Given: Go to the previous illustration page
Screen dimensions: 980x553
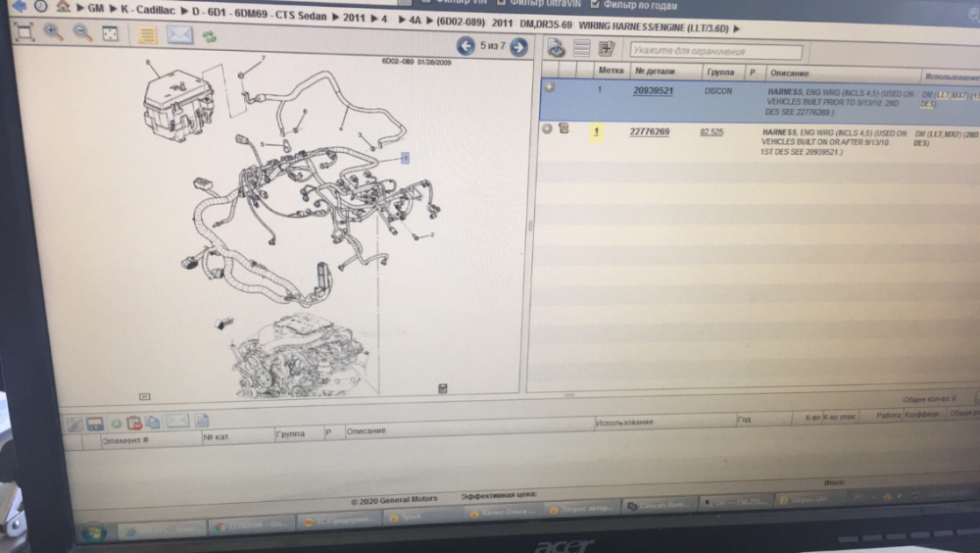Looking at the screenshot, I should 467,46.
